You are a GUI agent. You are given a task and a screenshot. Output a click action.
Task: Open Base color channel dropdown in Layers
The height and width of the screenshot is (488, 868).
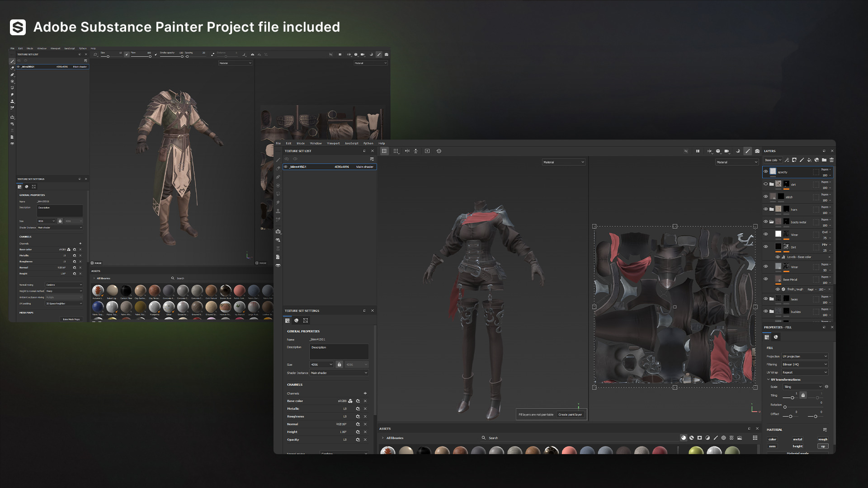[x=773, y=160]
